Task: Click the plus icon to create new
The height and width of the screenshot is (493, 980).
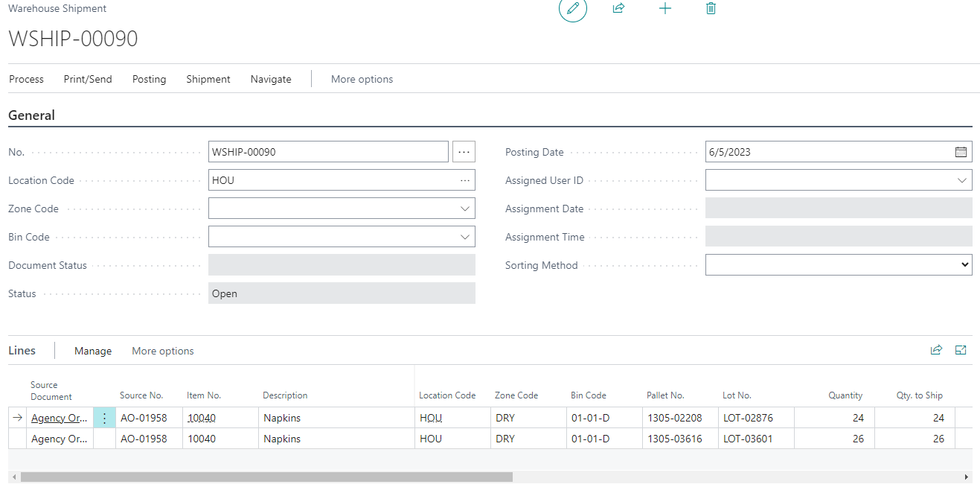Action: click(x=665, y=8)
